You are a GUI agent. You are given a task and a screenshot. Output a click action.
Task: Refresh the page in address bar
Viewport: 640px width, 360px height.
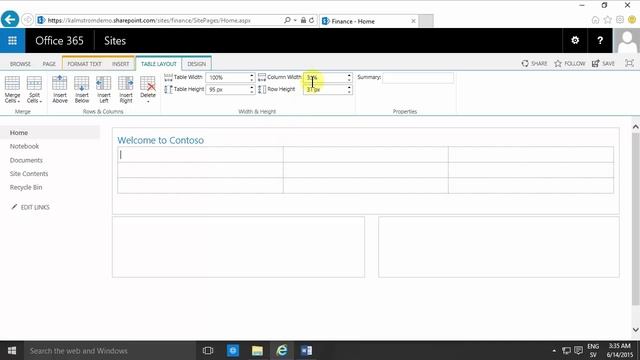[x=311, y=20]
